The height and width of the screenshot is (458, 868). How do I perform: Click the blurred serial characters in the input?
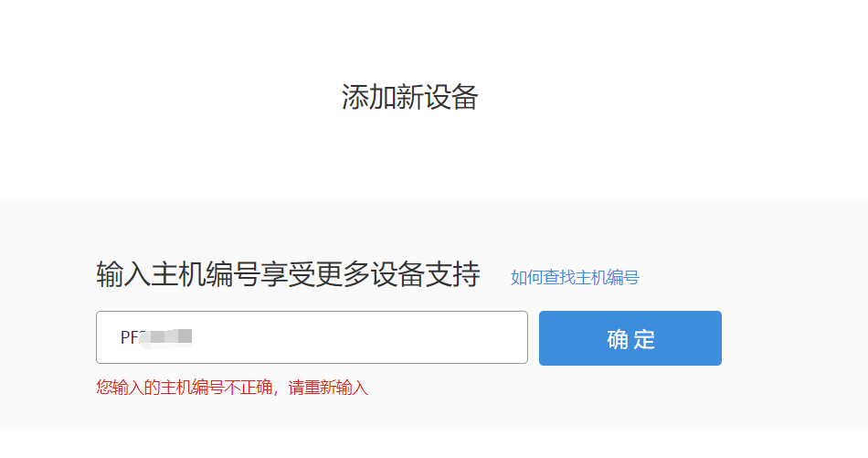click(x=165, y=337)
